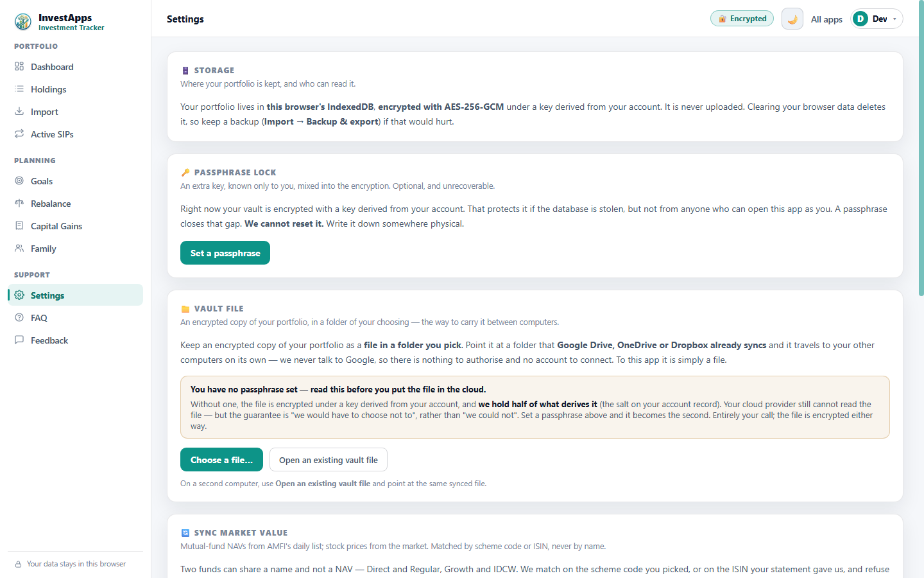Screen dimensions: 924x578
Task: Click the Set a passphrase button
Action: click(225, 253)
